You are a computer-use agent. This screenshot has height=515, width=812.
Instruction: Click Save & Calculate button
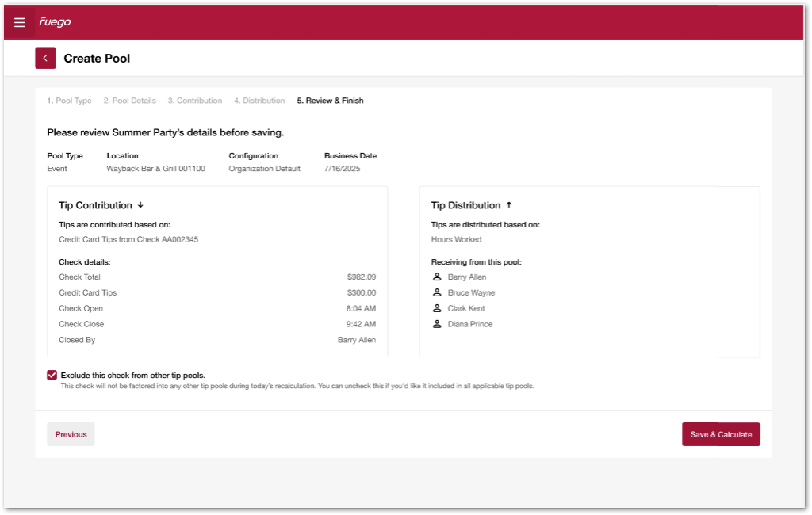pyautogui.click(x=721, y=434)
